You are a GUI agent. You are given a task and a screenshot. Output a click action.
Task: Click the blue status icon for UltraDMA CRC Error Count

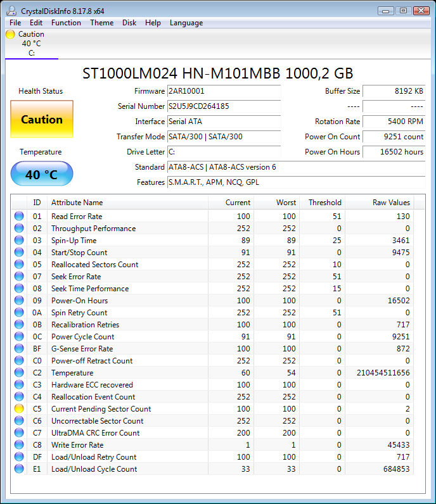click(x=19, y=432)
